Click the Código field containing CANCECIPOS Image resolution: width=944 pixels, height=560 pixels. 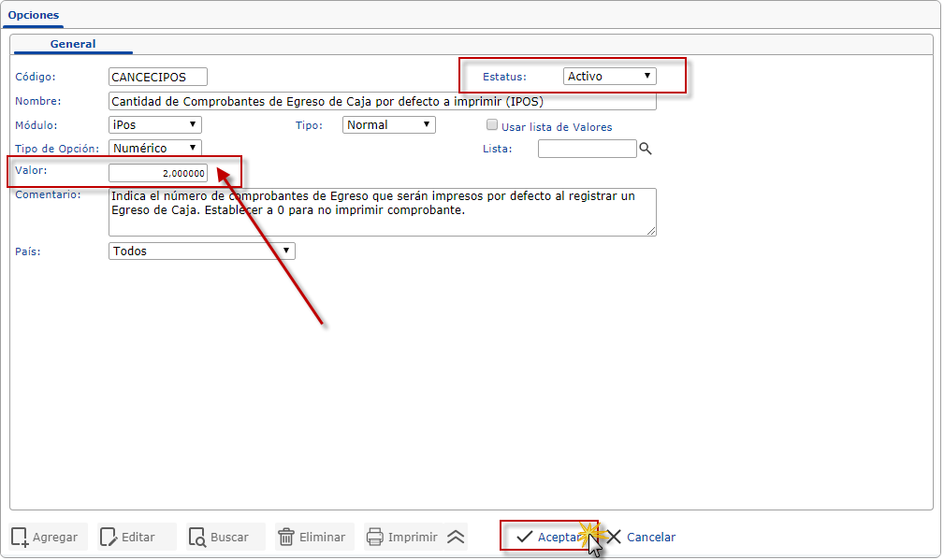tap(158, 77)
